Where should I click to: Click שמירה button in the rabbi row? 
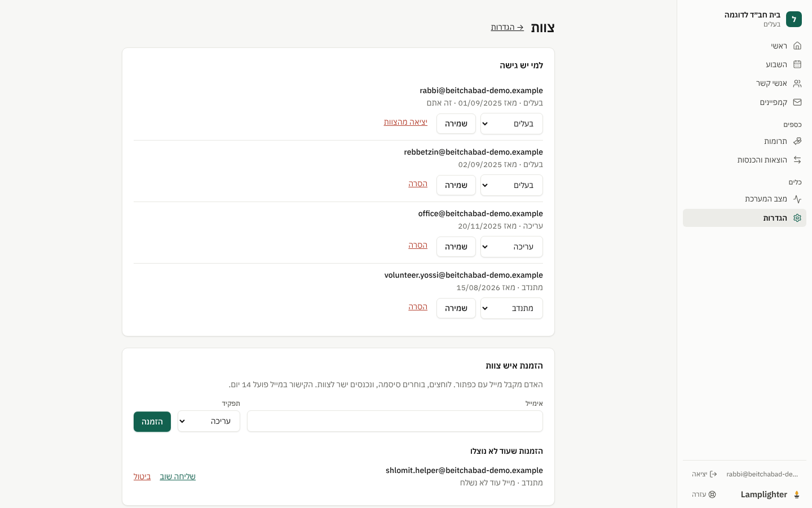(x=456, y=124)
